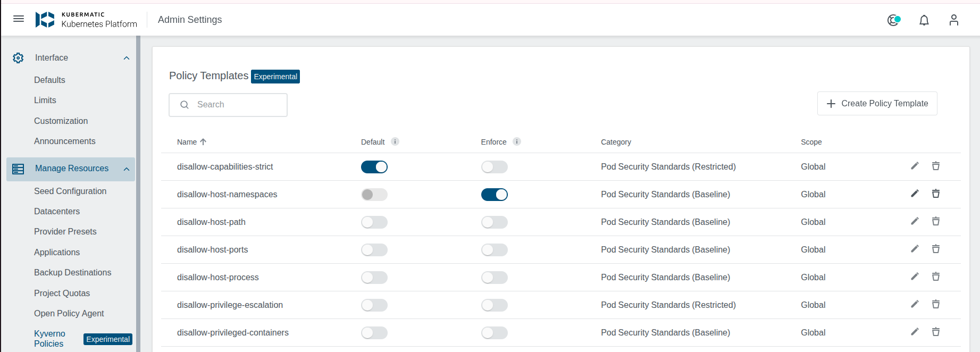Collapse the Manage Resources section
Image resolution: width=980 pixels, height=352 pixels.
pyautogui.click(x=127, y=169)
